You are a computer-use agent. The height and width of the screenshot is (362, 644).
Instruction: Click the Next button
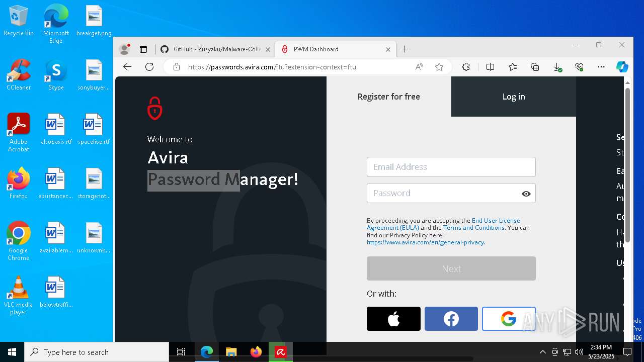tap(451, 268)
